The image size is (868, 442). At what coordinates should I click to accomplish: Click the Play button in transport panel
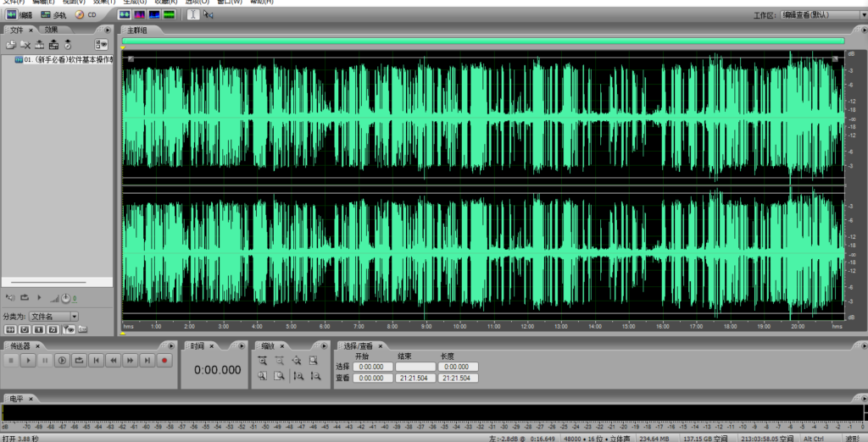click(28, 360)
